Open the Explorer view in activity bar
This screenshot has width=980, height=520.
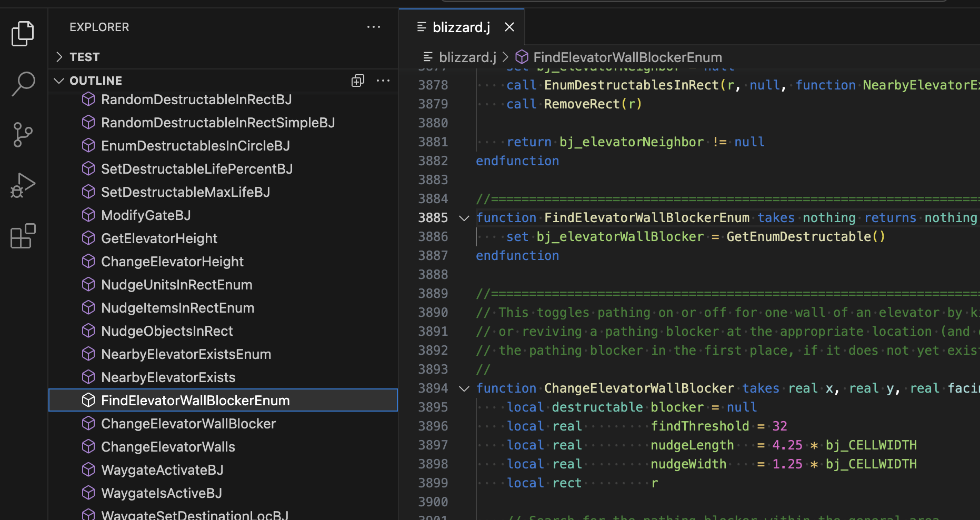click(x=23, y=34)
